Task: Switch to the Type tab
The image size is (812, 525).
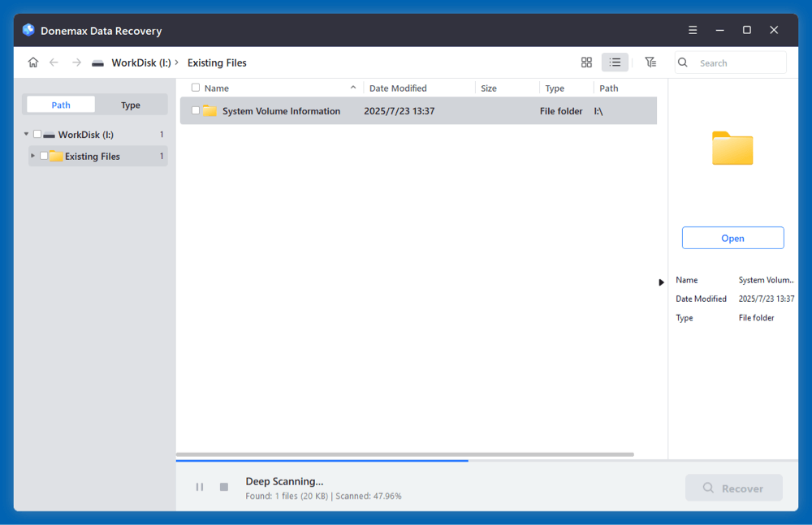Action: (130, 104)
